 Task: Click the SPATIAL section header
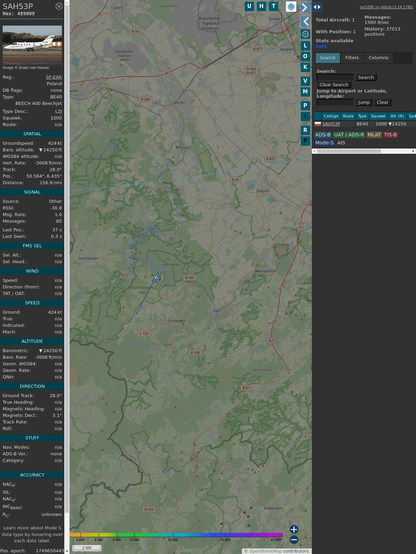click(x=32, y=134)
